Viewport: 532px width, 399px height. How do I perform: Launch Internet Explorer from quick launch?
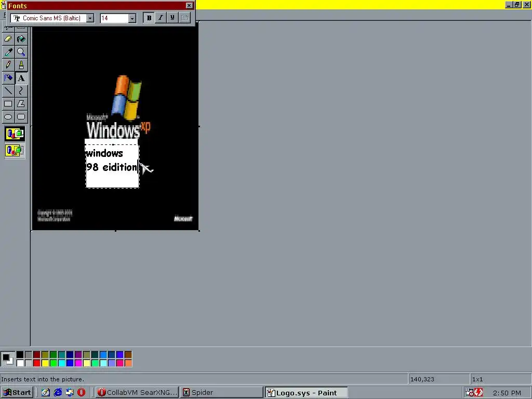[58, 393]
